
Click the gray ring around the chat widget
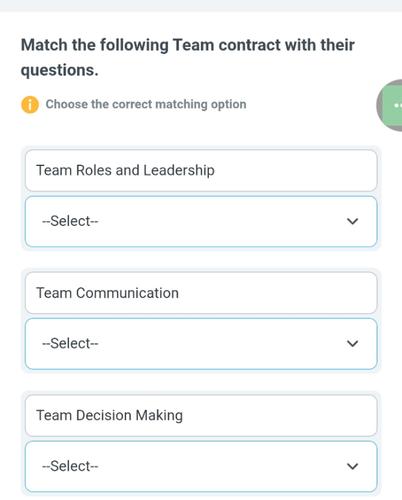tap(379, 105)
